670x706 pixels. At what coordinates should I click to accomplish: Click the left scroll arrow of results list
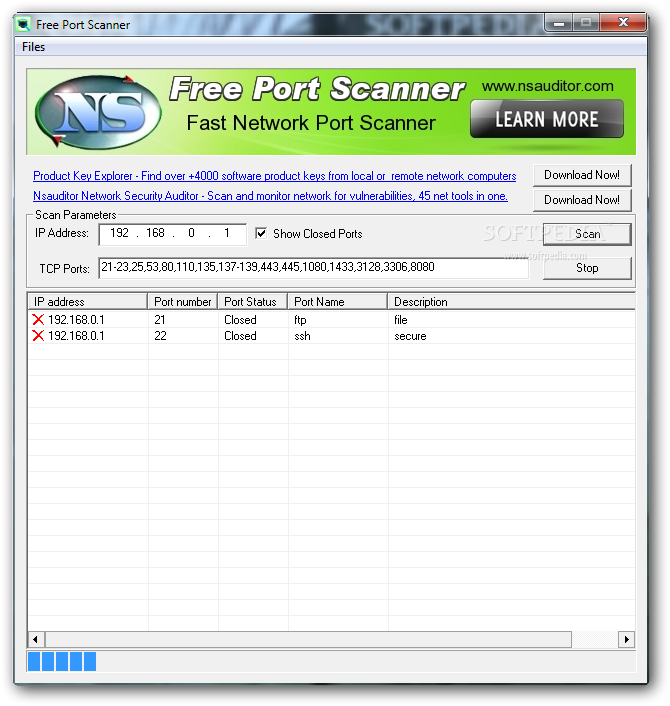(36, 639)
